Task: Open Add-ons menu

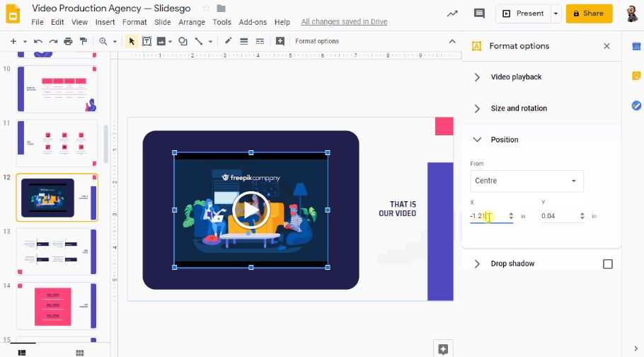Action: coord(253,22)
